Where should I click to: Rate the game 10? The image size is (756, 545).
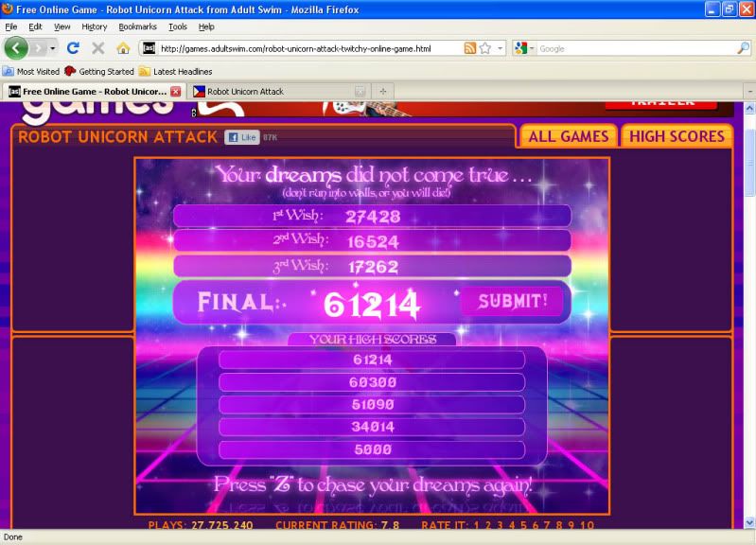pos(588,525)
